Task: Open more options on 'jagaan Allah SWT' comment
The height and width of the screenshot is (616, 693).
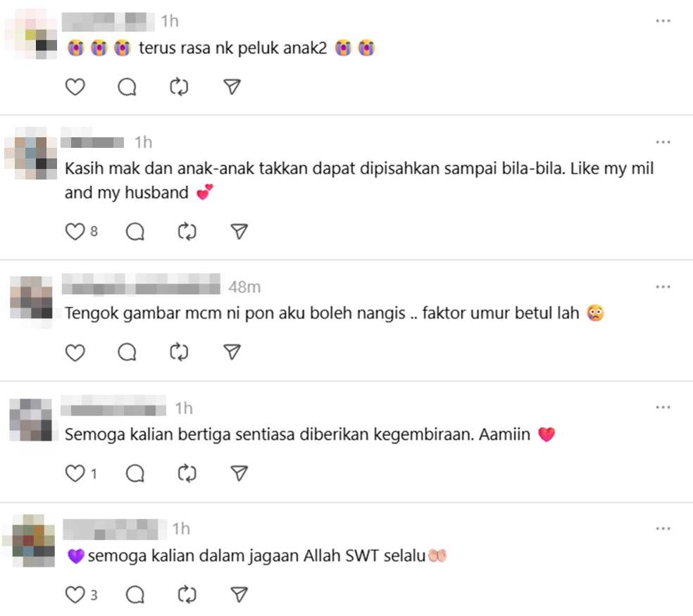Action: (663, 529)
